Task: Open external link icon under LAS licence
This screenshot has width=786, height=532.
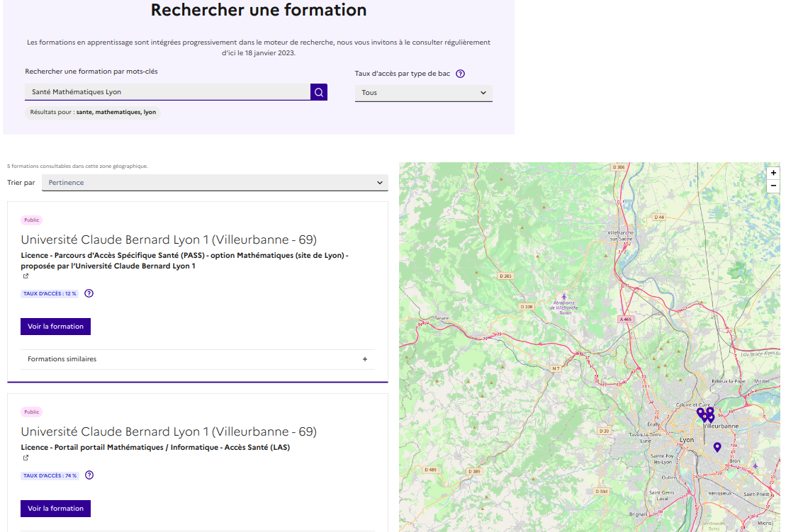Action: (26, 458)
